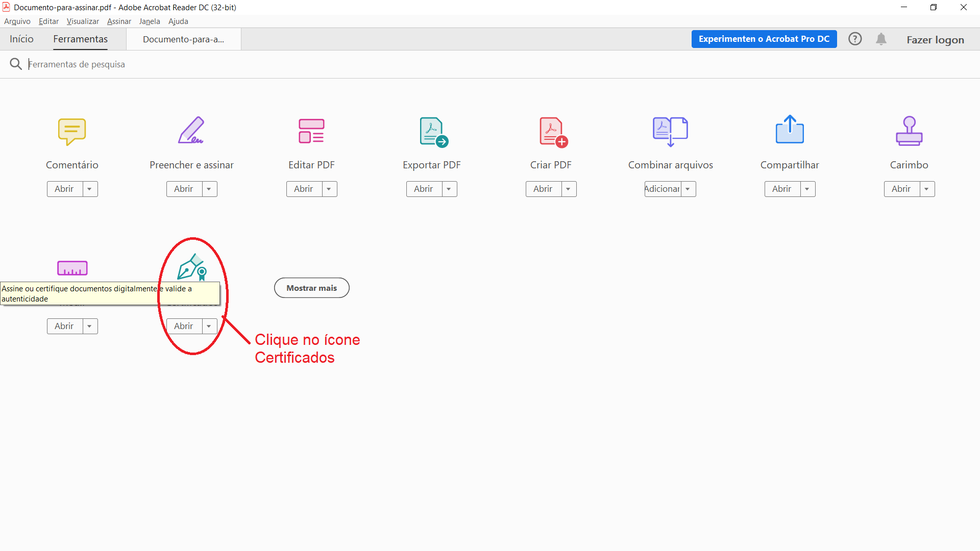980x551 pixels.
Task: Open the Visualizar menu
Action: pos(83,21)
